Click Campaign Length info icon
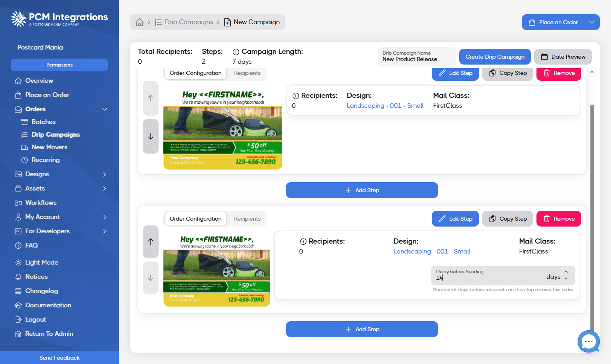Image resolution: width=611 pixels, height=364 pixels. click(236, 52)
